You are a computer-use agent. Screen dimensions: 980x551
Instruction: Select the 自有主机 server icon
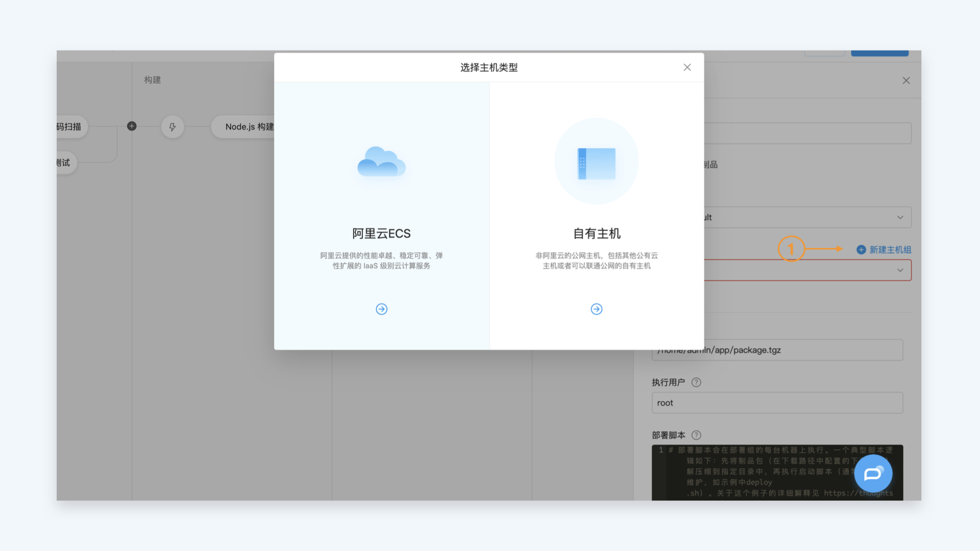click(596, 163)
